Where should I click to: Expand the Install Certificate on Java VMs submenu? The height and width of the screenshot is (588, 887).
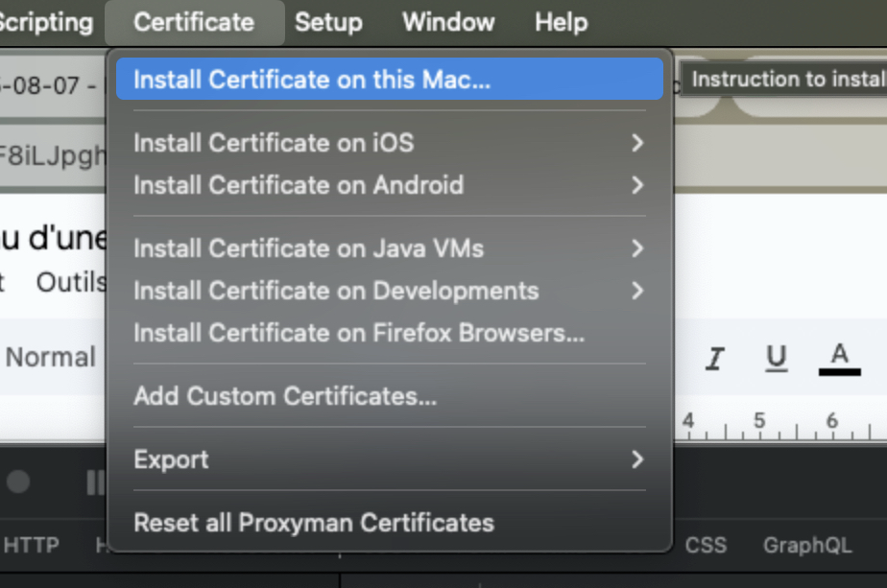(388, 247)
